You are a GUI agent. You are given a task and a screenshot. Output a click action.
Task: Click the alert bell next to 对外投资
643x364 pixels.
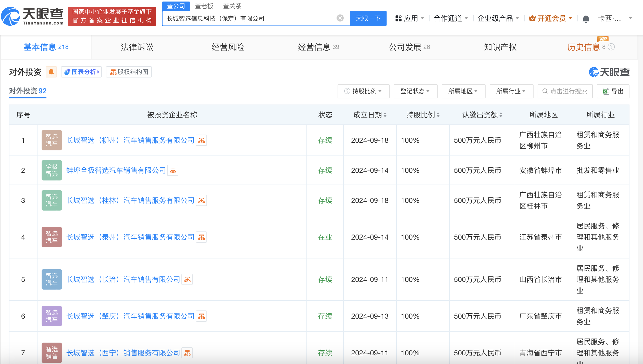51,72
